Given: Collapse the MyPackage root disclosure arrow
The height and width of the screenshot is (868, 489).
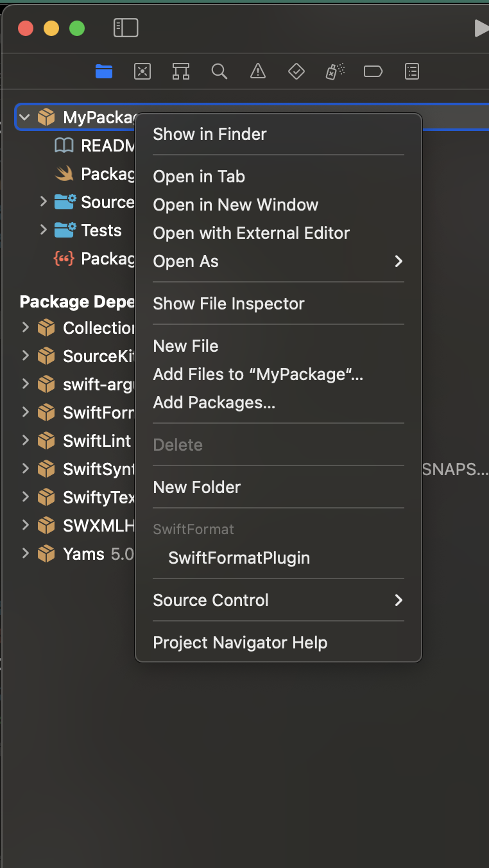Looking at the screenshot, I should coord(25,117).
